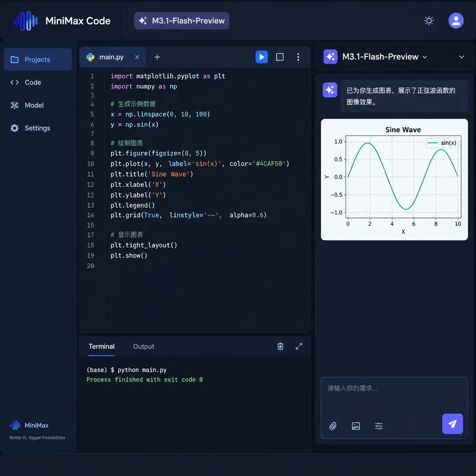
Task: Click 'Process finished with exit code 0' text
Action: (145, 379)
